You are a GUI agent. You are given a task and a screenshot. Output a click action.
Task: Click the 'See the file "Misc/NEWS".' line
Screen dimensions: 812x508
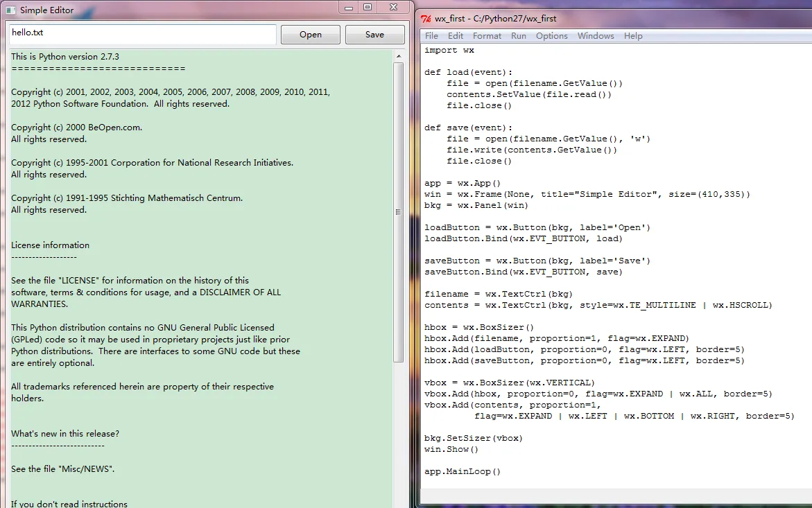(x=62, y=469)
